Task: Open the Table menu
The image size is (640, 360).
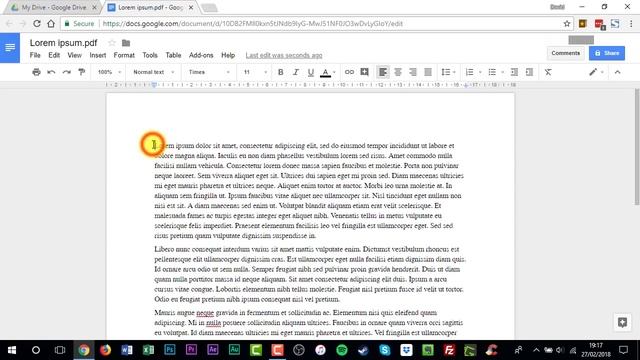Action: point(173,55)
